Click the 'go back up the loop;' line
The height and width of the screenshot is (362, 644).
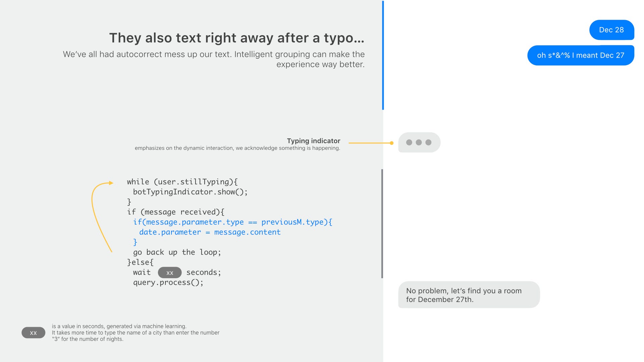(x=177, y=252)
